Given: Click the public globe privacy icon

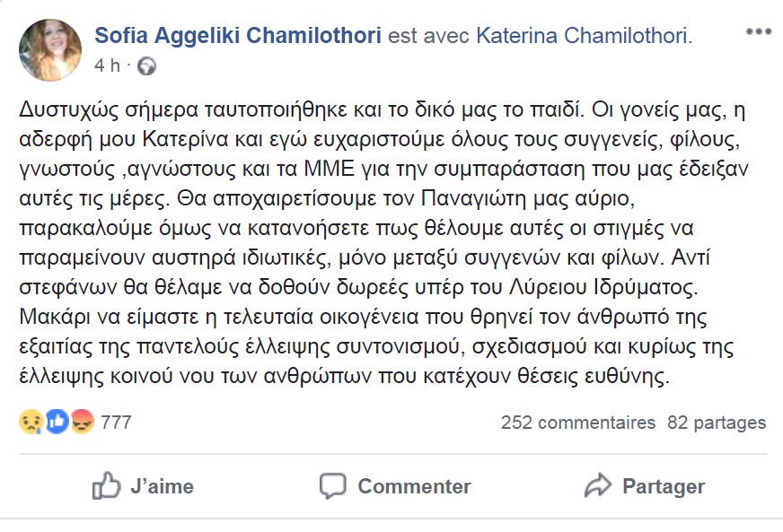Looking at the screenshot, I should pyautogui.click(x=146, y=65).
